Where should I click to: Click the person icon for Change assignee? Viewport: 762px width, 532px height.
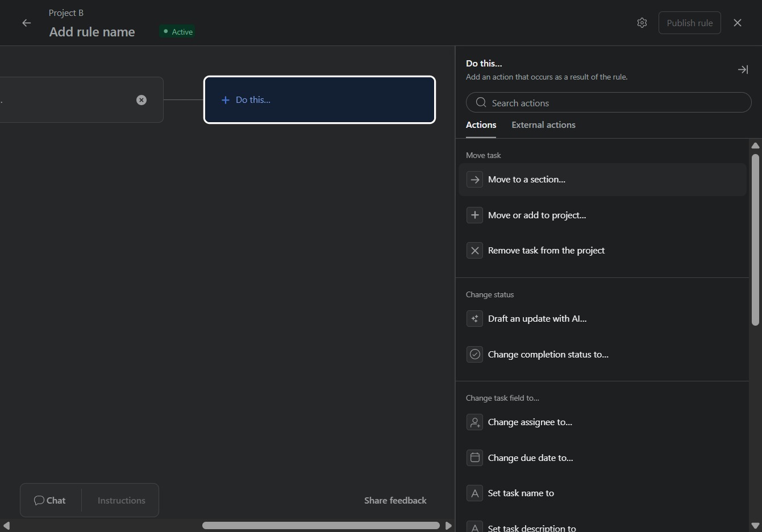click(x=475, y=422)
